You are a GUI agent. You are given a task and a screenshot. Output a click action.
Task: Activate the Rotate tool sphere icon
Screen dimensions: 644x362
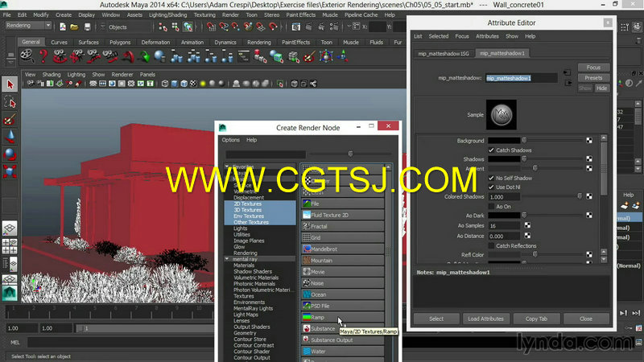click(x=10, y=154)
